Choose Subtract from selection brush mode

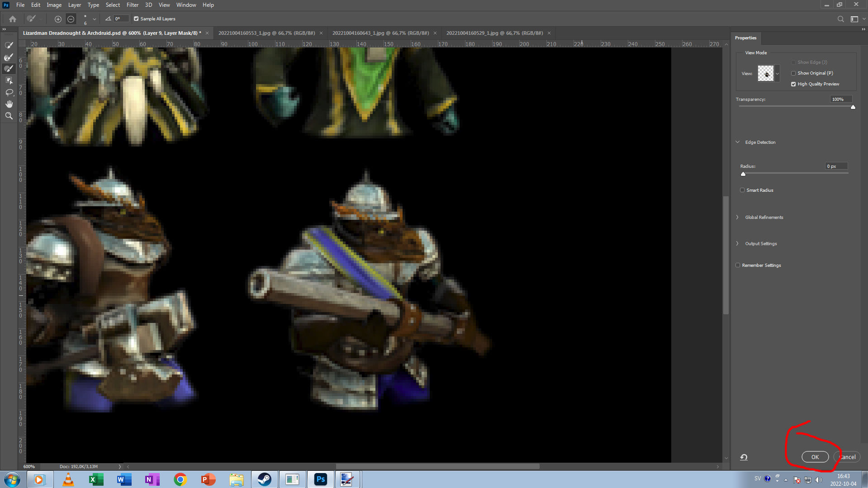click(71, 19)
